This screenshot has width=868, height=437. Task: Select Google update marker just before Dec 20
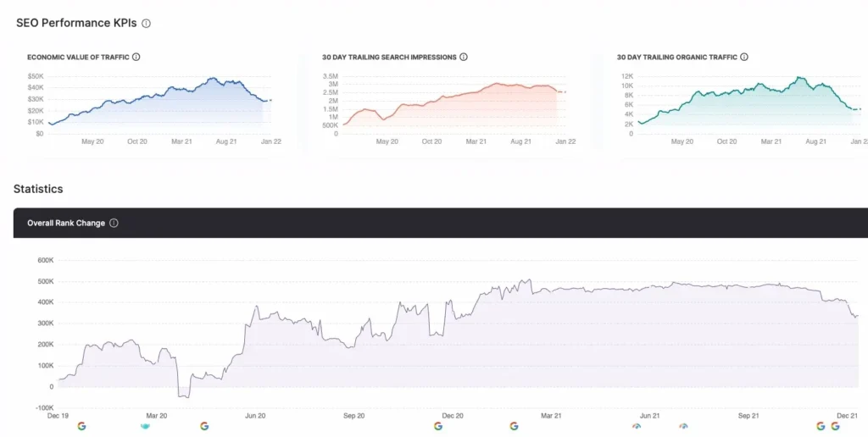(438, 426)
